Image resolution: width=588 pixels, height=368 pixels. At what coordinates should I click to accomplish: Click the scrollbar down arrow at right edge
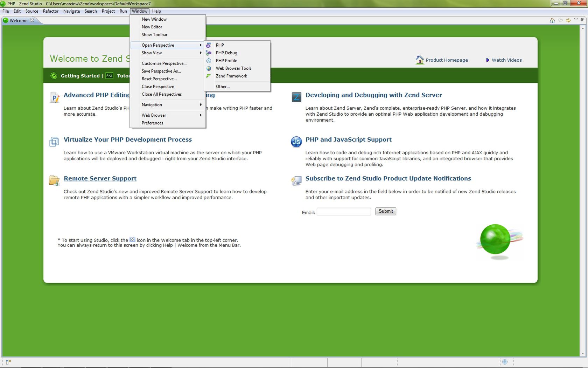583,354
